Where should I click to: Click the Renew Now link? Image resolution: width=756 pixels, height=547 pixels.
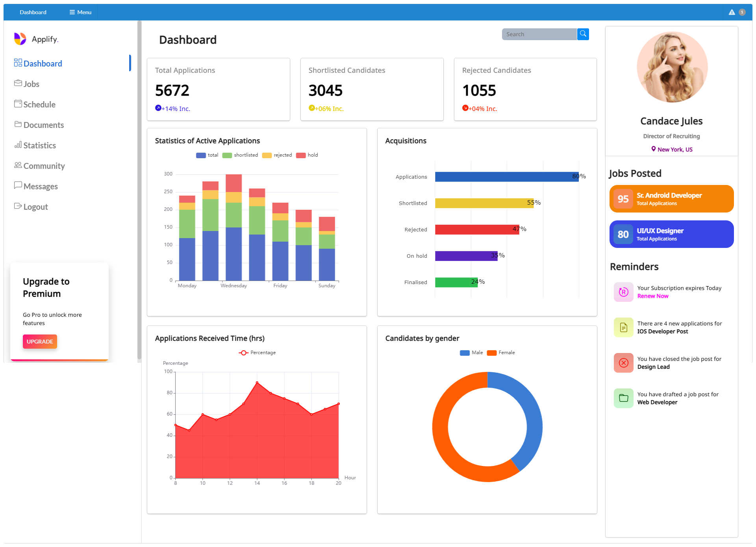tap(653, 296)
